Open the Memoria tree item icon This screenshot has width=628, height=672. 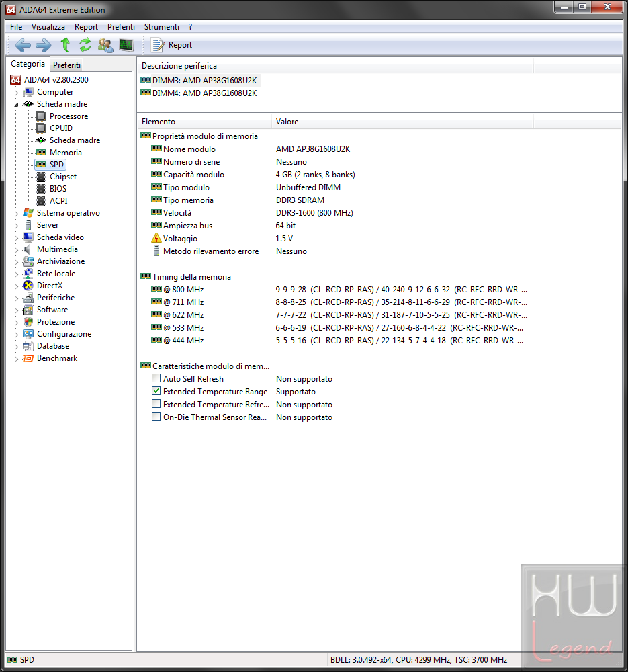41,152
